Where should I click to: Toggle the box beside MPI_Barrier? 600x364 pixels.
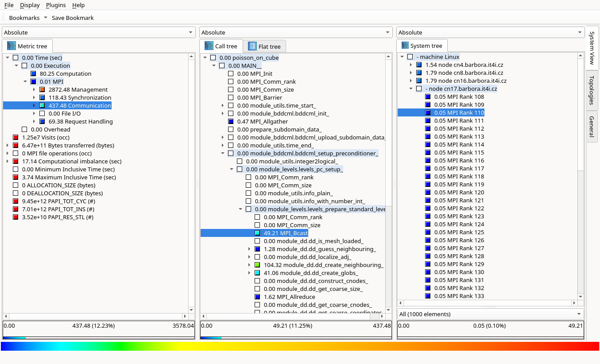231,98
